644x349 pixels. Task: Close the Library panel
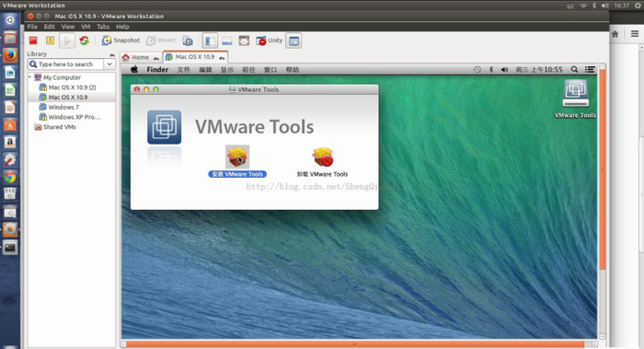pos(111,54)
